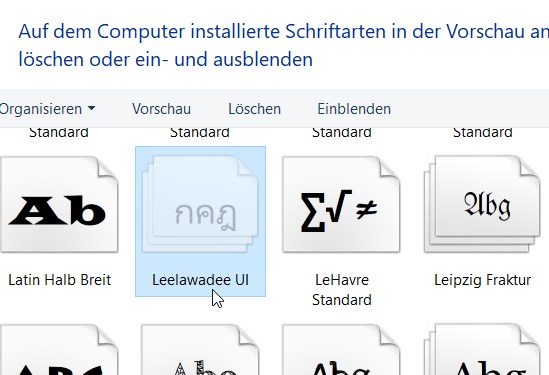Click the Standard label above Latin Halb Breit
This screenshot has width=549, height=375.
coord(59,133)
